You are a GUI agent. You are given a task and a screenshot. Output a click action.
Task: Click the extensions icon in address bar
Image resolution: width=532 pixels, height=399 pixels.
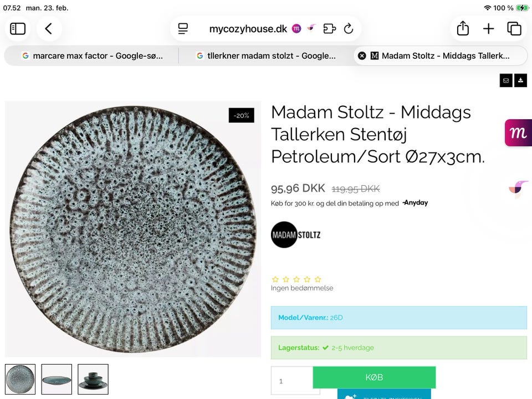click(329, 29)
